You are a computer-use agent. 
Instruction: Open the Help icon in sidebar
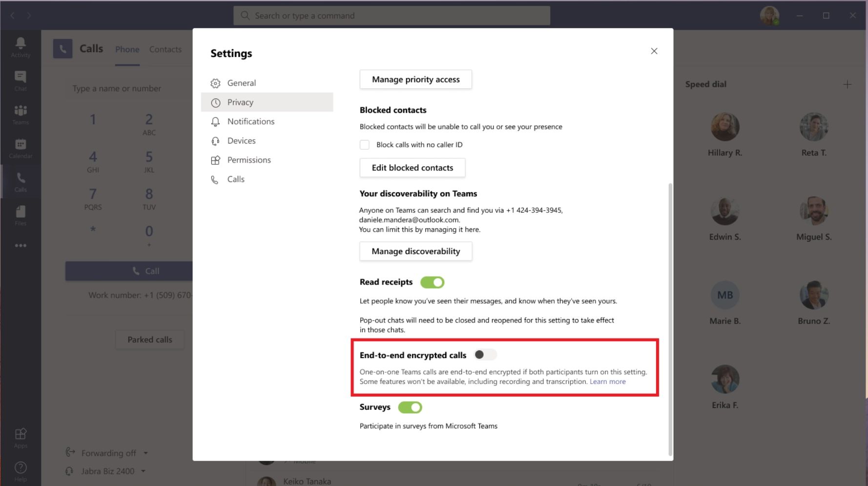(x=21, y=471)
